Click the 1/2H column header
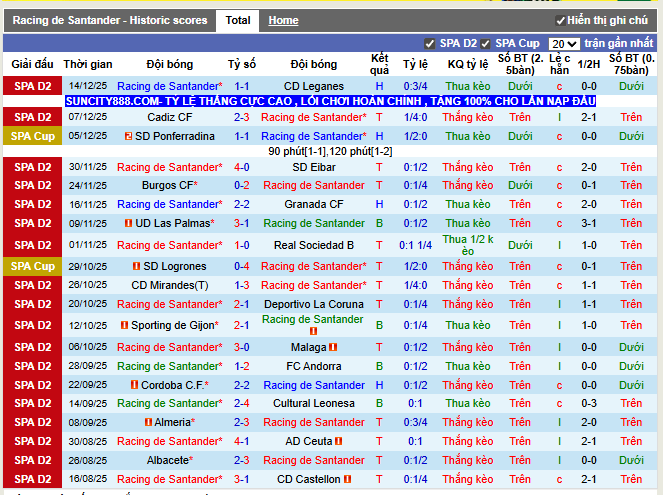 point(589,64)
